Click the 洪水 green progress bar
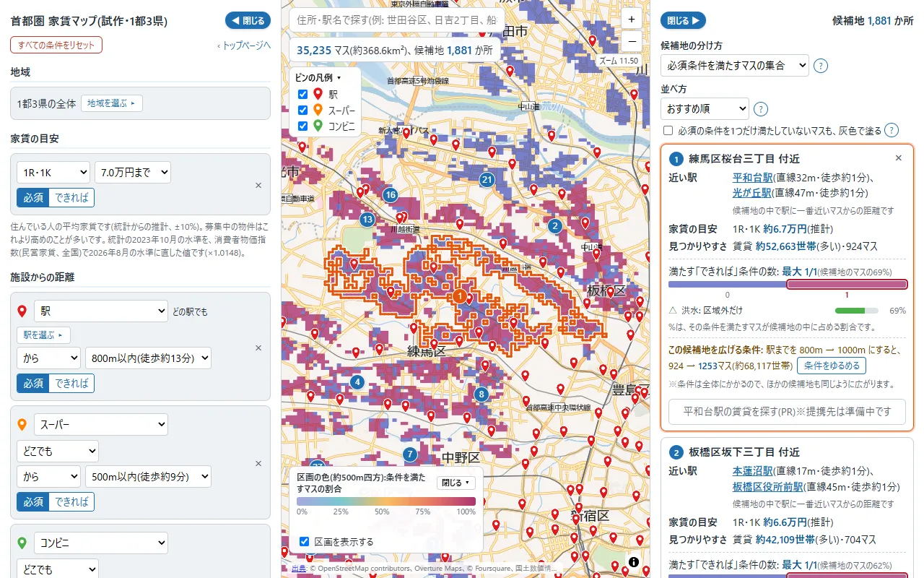 pyautogui.click(x=856, y=311)
